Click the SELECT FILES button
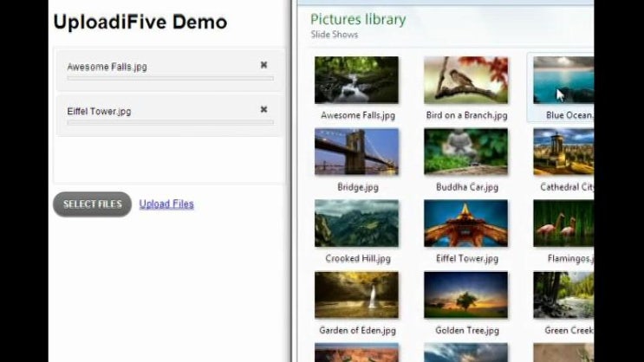This screenshot has width=644, height=362. tap(93, 204)
